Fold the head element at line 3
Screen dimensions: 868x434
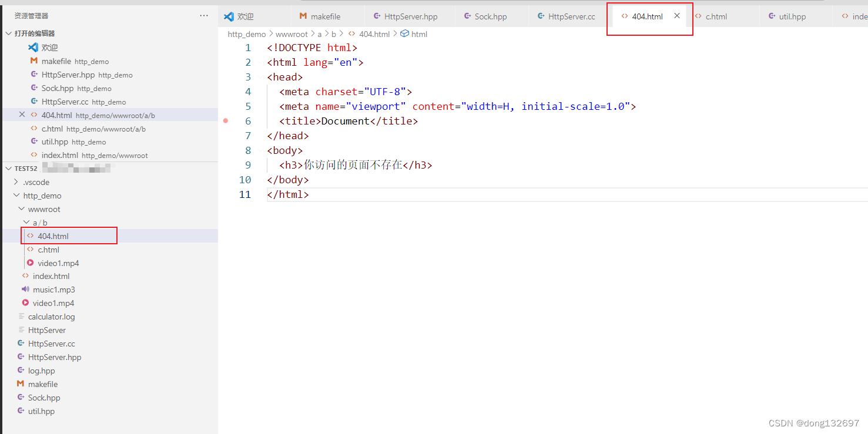[261, 77]
